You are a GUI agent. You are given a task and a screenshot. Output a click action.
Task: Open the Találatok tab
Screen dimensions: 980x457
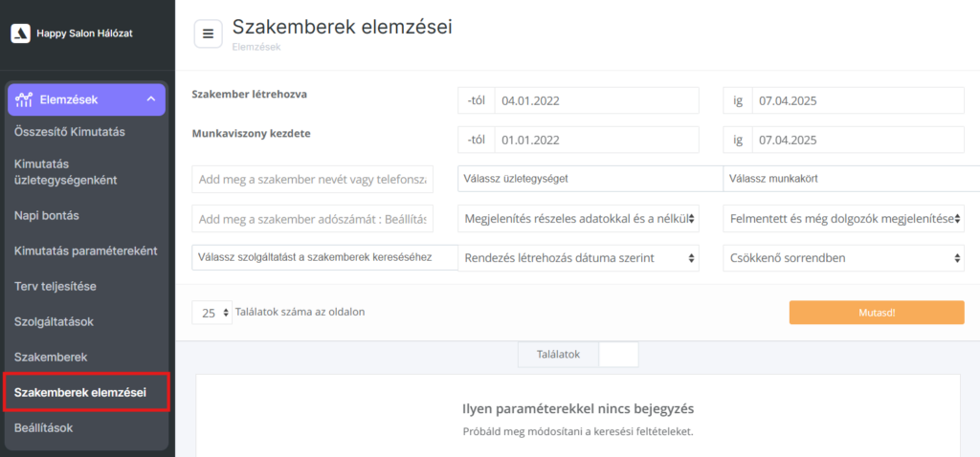pyautogui.click(x=557, y=354)
